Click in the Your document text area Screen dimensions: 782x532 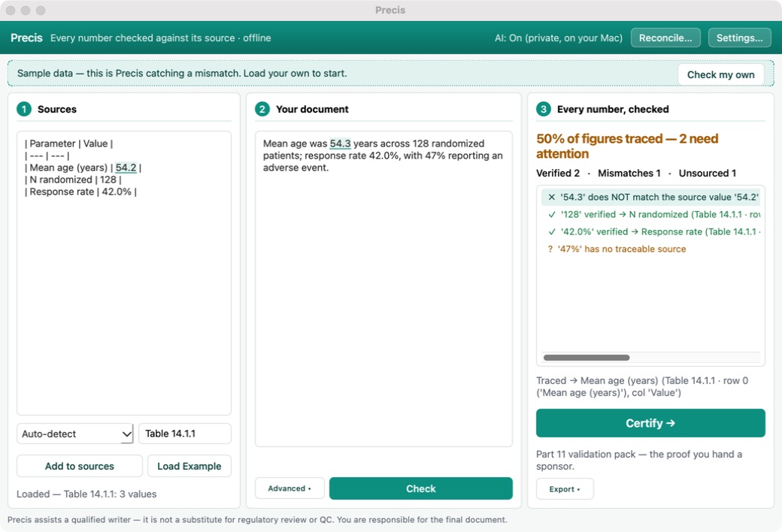coord(383,289)
